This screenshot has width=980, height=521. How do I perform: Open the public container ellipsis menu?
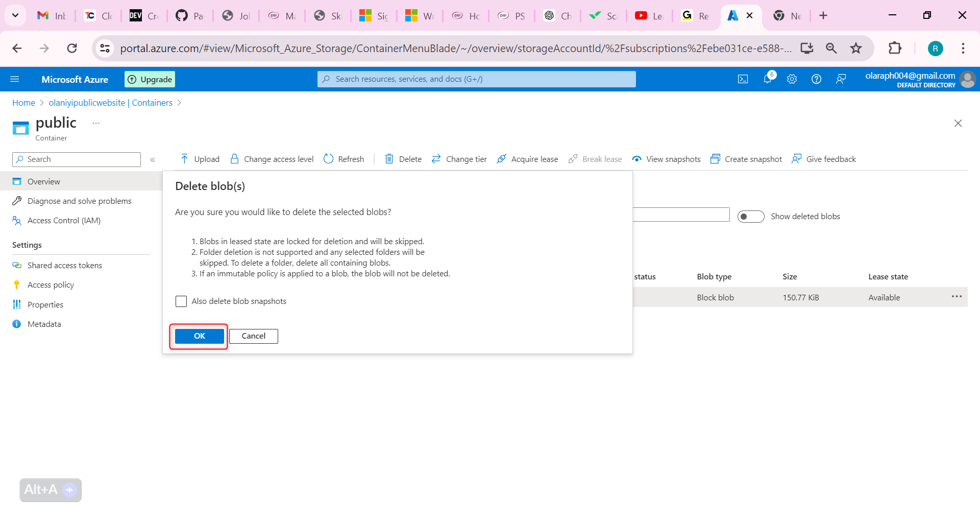point(96,123)
